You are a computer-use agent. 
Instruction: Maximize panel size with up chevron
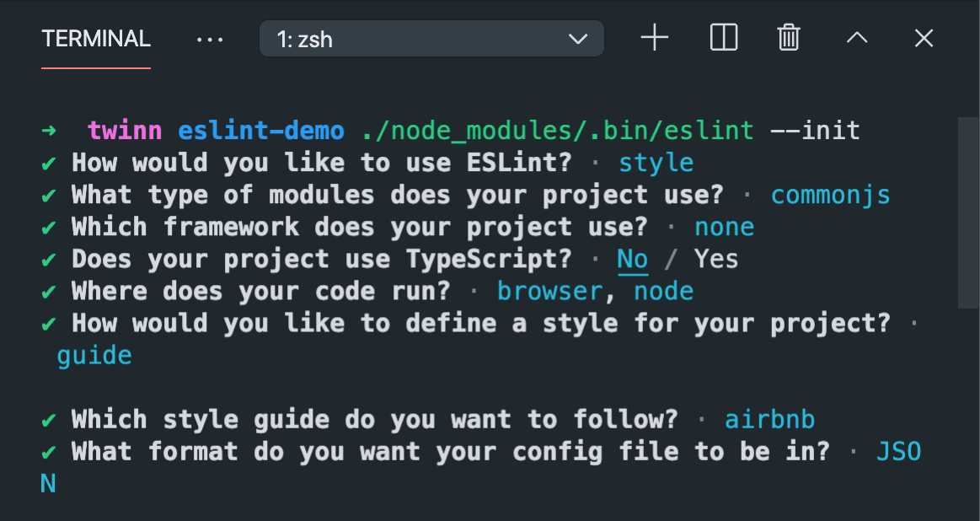857,38
